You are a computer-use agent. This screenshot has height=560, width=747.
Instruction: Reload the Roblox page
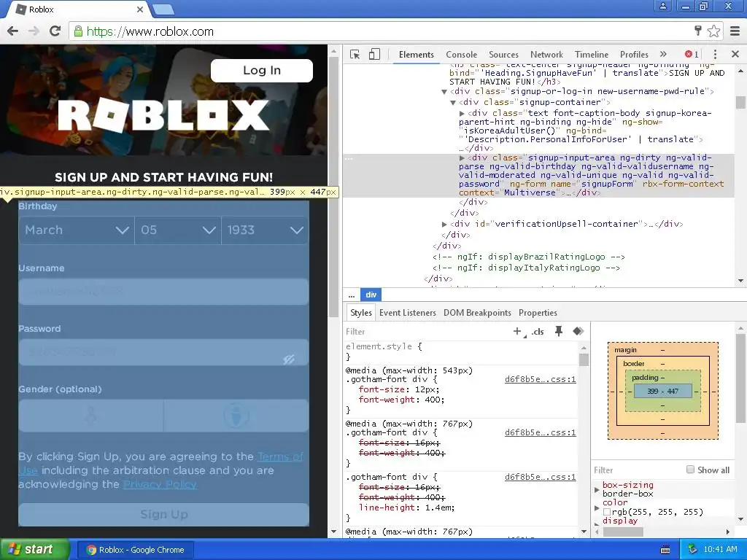coord(55,31)
